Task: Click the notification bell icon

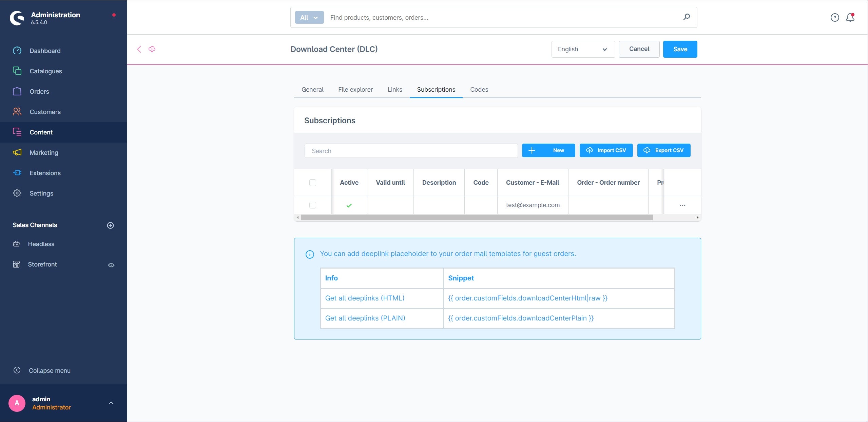Action: [850, 17]
